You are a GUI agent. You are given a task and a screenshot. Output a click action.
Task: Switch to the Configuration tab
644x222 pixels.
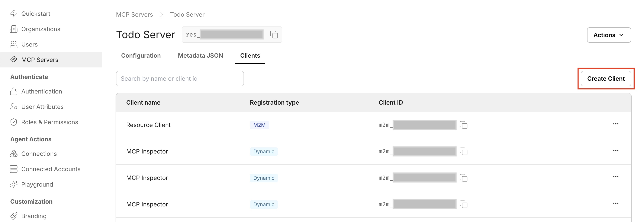(x=141, y=55)
